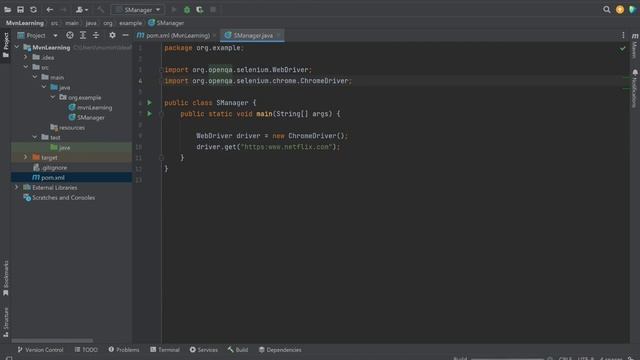Open the Build tool window
640x360 pixels.
tap(238, 350)
